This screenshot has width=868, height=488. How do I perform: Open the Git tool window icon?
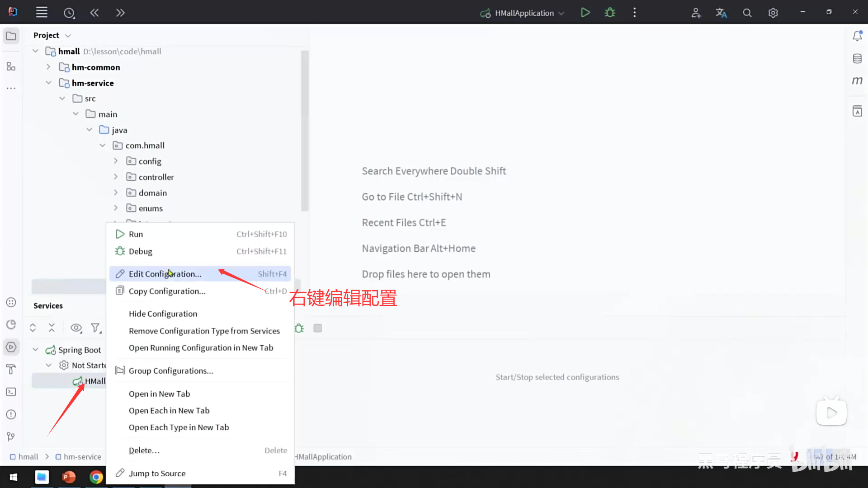click(x=11, y=436)
